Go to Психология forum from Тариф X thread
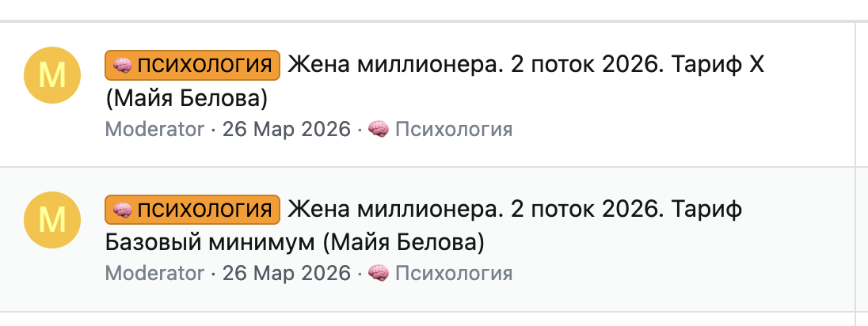The image size is (868, 326). point(453,129)
